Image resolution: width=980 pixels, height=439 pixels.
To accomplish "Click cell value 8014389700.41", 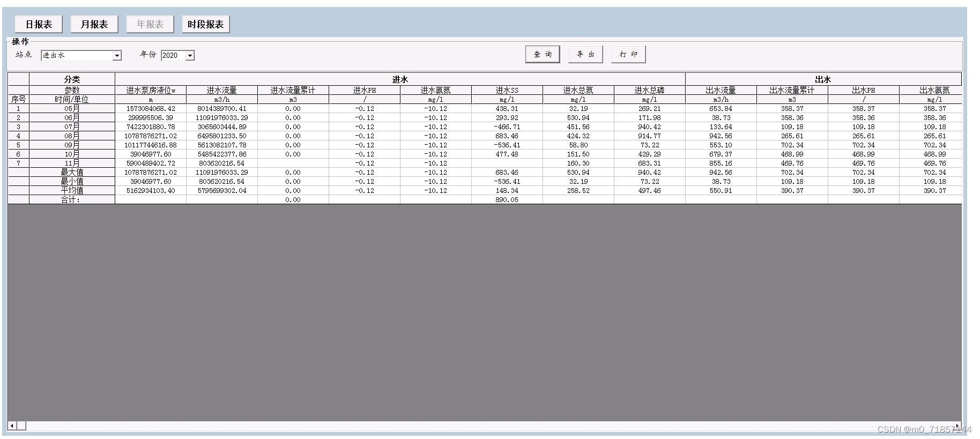I will (222, 109).
